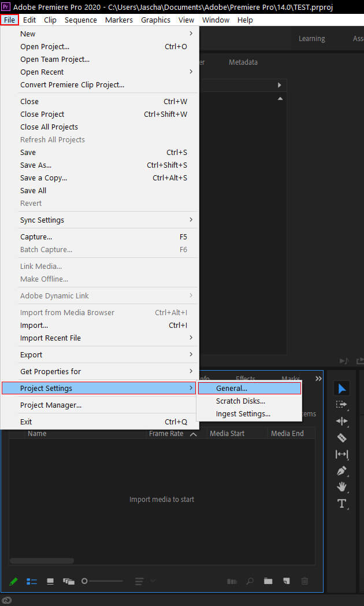The image size is (364, 606).
Task: Switch Project panel to Freeform View
Action: [x=68, y=581]
